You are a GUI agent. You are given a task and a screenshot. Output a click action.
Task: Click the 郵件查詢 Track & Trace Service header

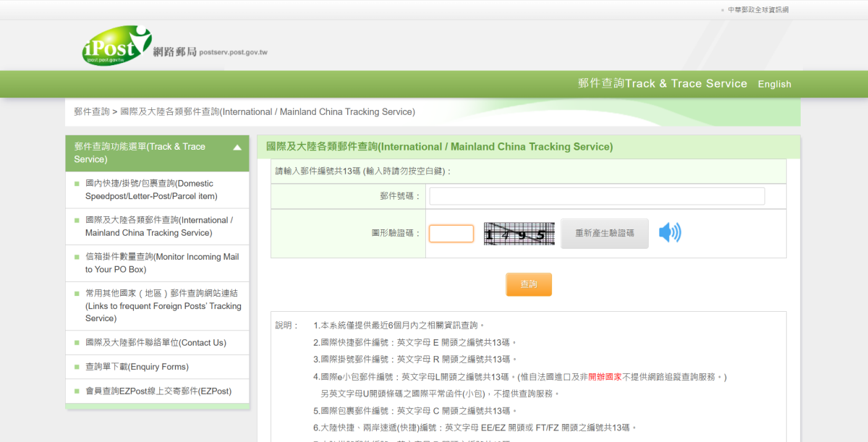(662, 84)
